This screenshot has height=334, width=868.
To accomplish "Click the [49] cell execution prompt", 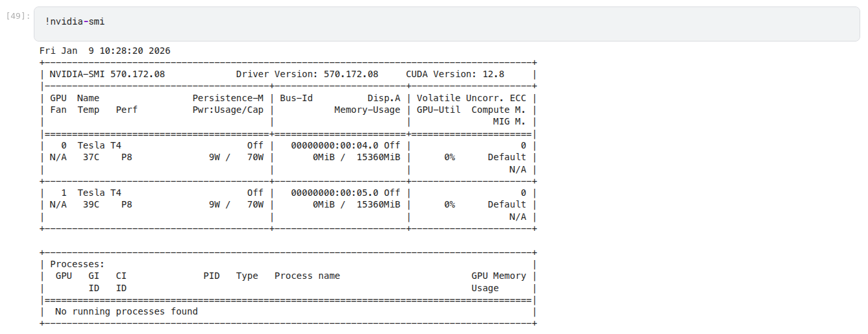I will (x=17, y=16).
